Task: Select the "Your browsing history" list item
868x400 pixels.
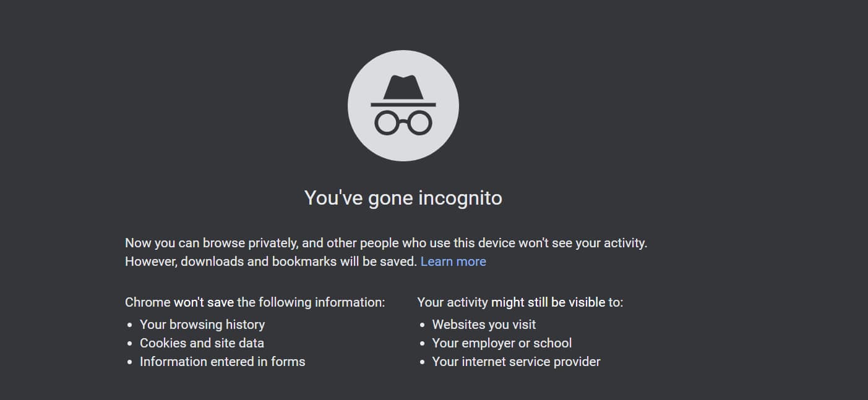Action: [x=202, y=324]
